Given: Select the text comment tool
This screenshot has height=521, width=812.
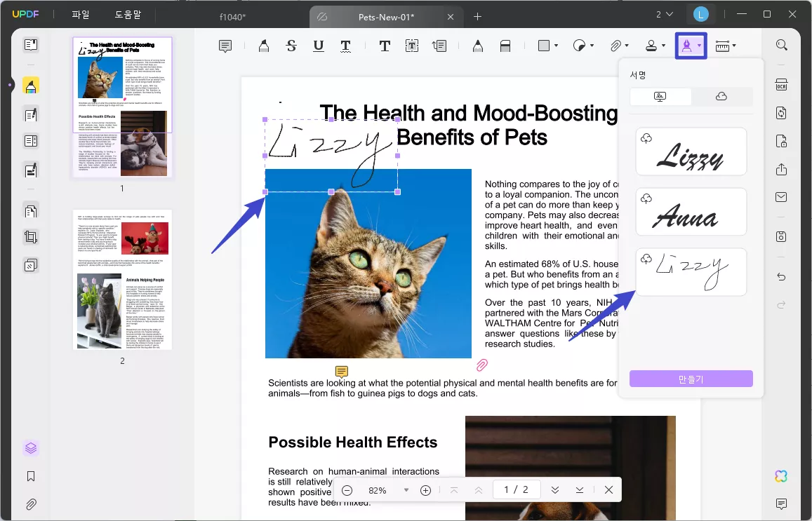Looking at the screenshot, I should click(x=385, y=46).
